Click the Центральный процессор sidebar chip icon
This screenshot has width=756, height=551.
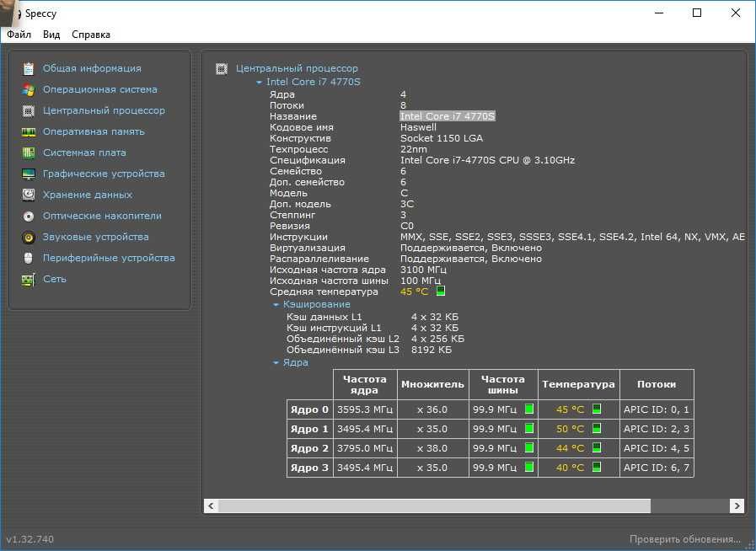click(29, 111)
